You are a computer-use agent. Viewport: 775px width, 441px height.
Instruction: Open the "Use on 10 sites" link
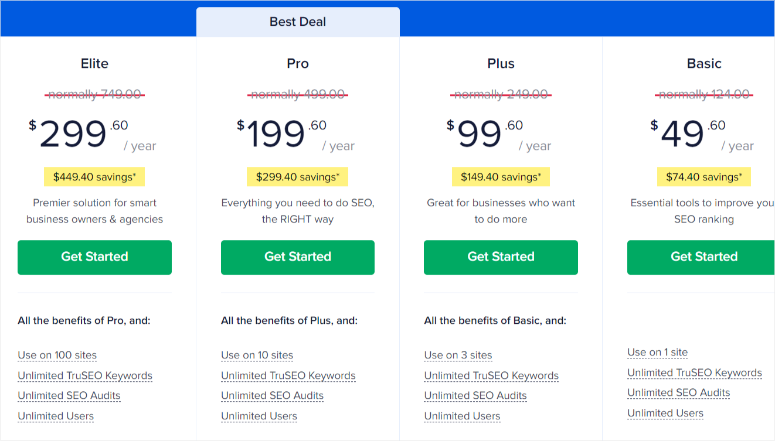pos(257,355)
